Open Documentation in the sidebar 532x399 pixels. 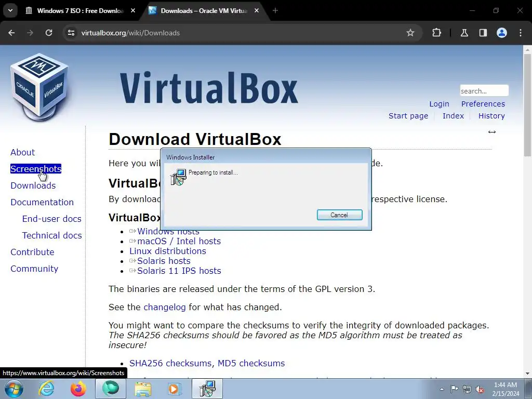[42, 202]
